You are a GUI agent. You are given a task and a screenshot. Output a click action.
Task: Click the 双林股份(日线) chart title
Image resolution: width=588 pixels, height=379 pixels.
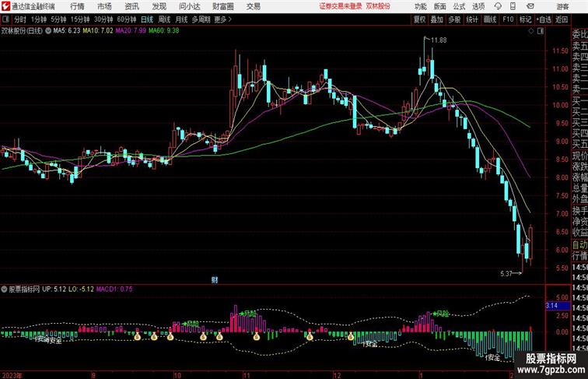pyautogui.click(x=22, y=31)
